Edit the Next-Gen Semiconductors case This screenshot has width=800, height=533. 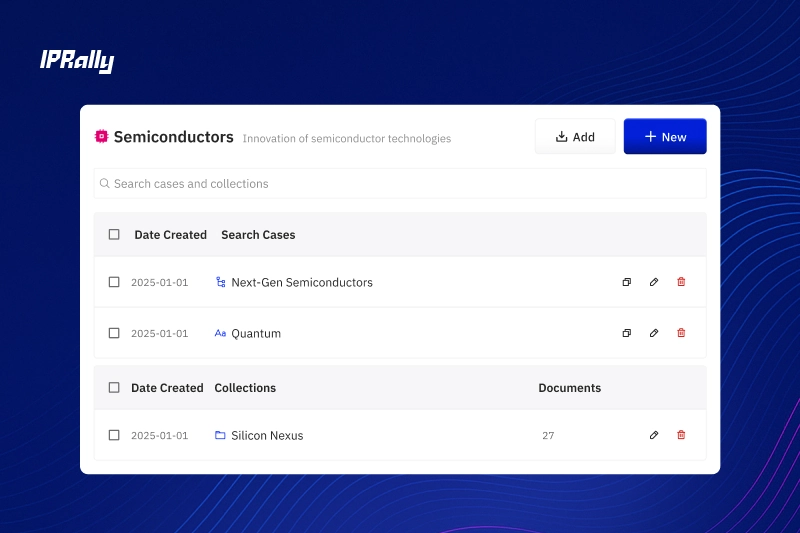click(654, 282)
